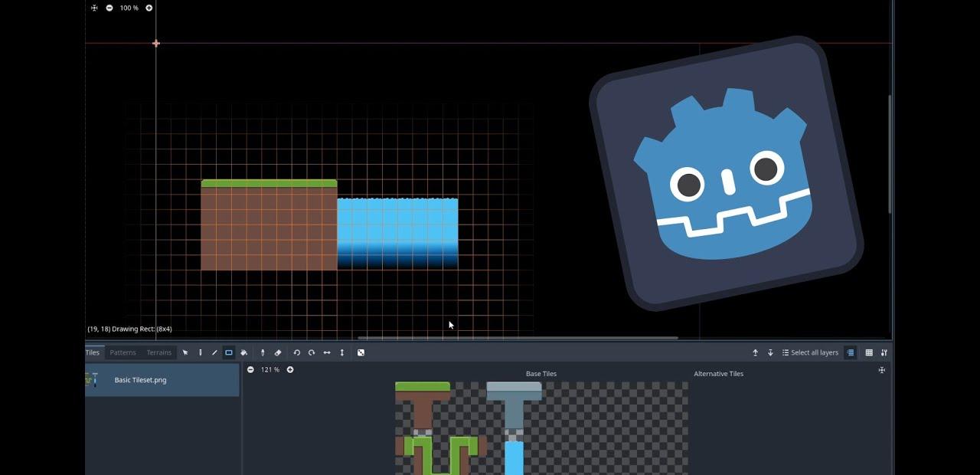Zoom in the tileset atlas view

[x=290, y=369]
